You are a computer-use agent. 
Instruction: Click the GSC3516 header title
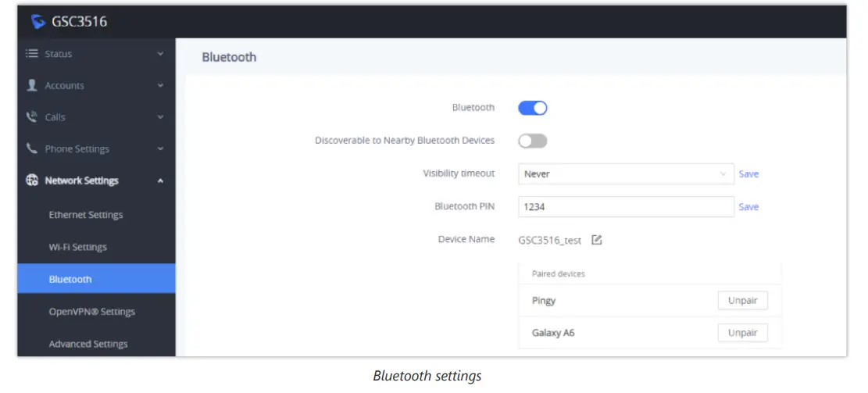pyautogui.click(x=79, y=22)
